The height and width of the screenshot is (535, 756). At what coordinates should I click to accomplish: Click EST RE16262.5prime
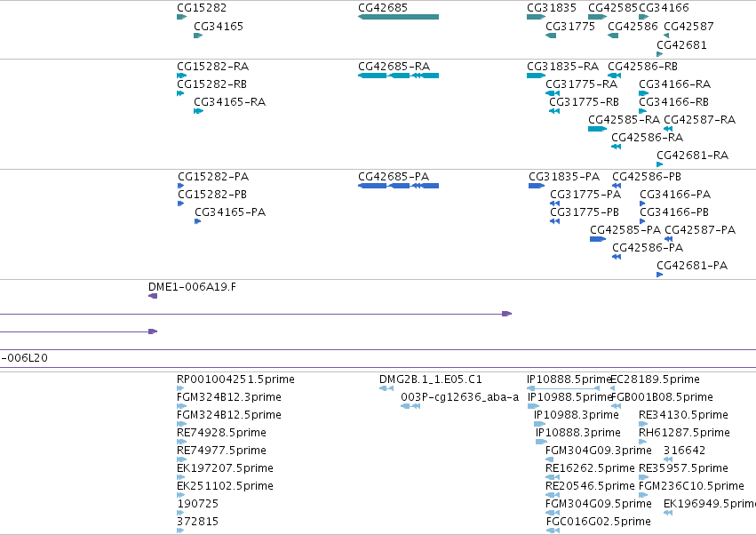[590, 468]
